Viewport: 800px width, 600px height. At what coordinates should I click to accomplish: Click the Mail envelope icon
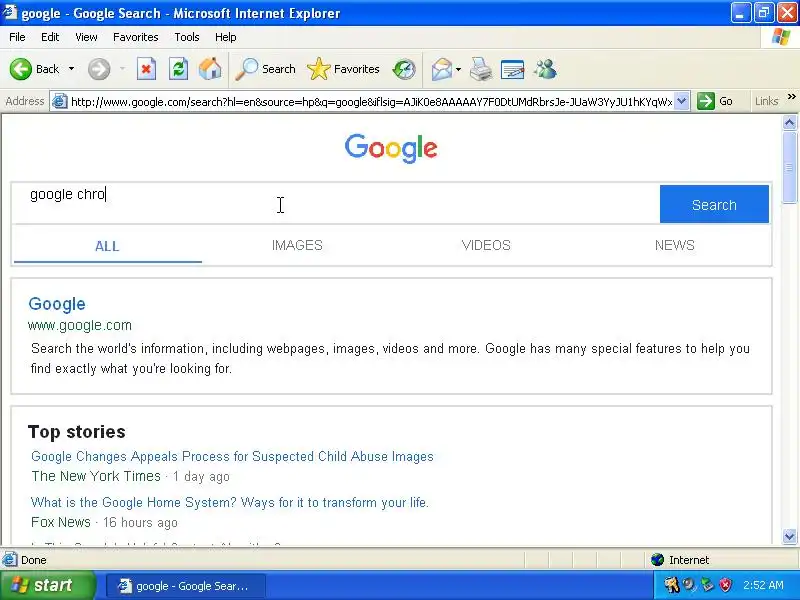click(x=441, y=69)
